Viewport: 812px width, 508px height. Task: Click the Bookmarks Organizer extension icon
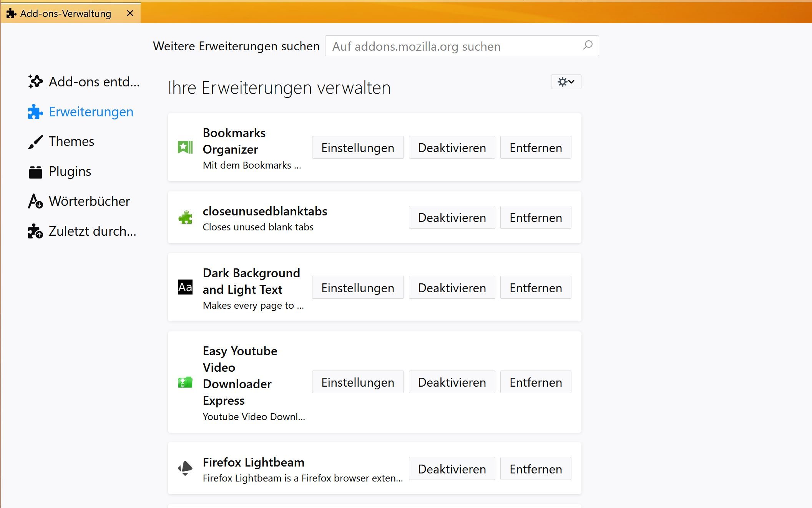click(x=185, y=147)
